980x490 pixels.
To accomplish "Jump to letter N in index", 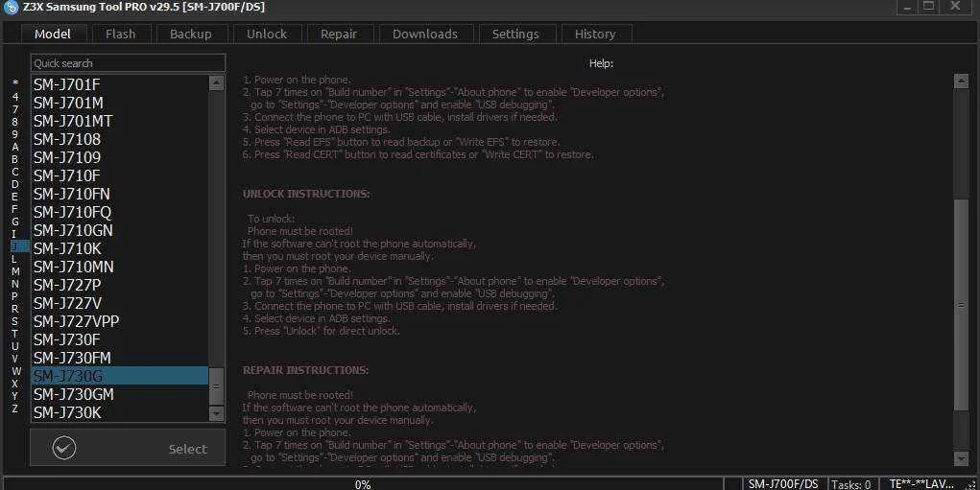I will point(15,284).
